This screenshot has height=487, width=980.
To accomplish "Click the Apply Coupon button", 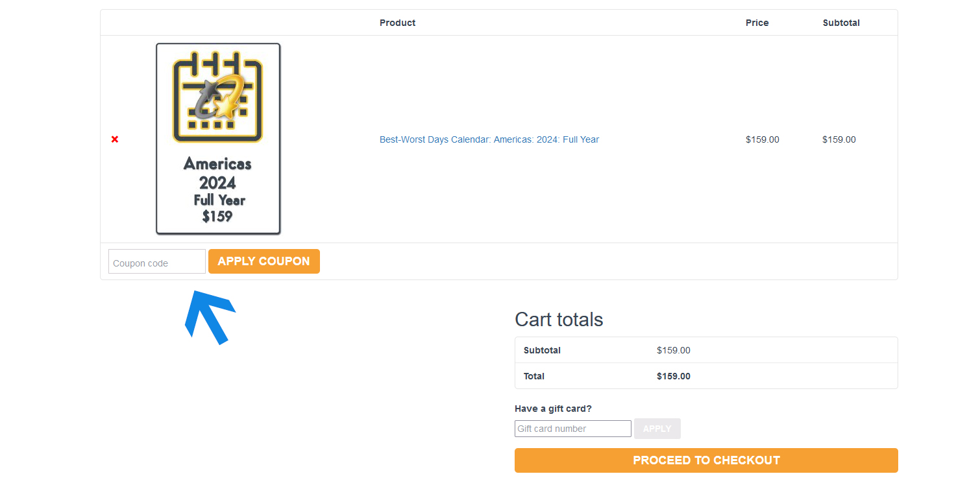I will pos(264,261).
